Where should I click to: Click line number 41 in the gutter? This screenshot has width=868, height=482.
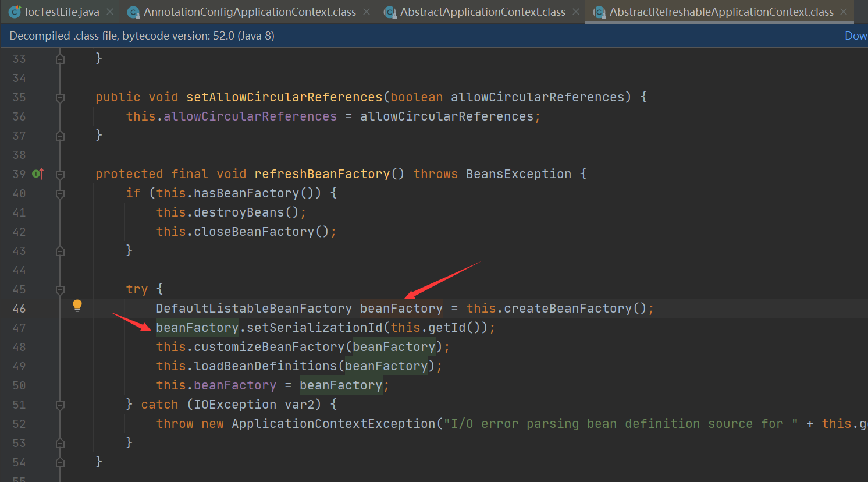(x=19, y=212)
